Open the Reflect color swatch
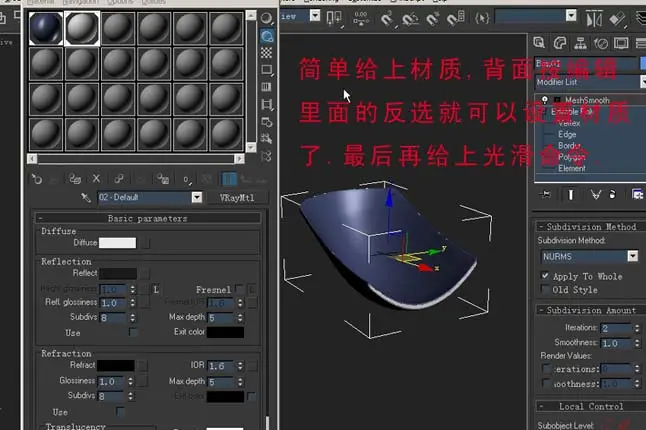 point(118,273)
